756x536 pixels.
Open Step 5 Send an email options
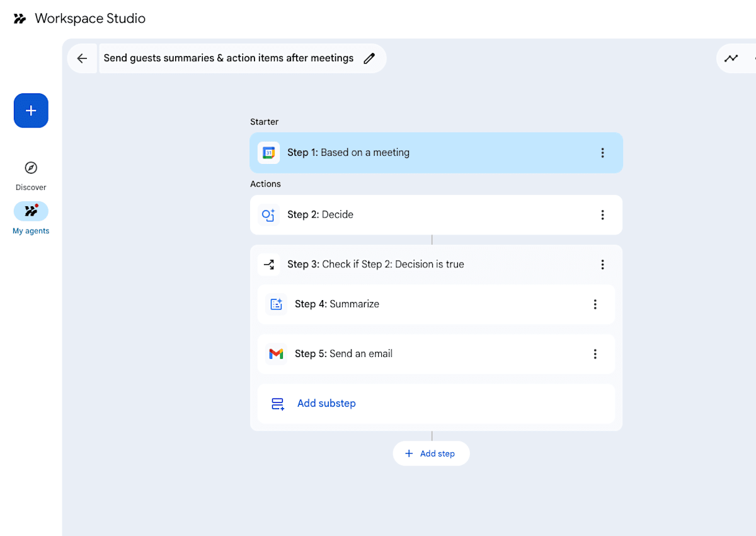point(595,354)
